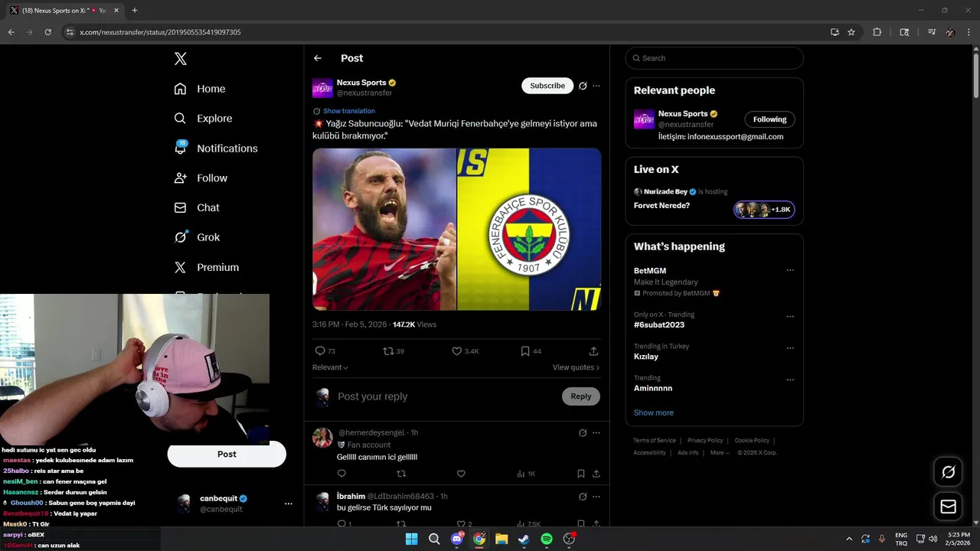Click the Grok icon on @hernerdeysengel's reply
980x551 pixels.
pyautogui.click(x=583, y=432)
